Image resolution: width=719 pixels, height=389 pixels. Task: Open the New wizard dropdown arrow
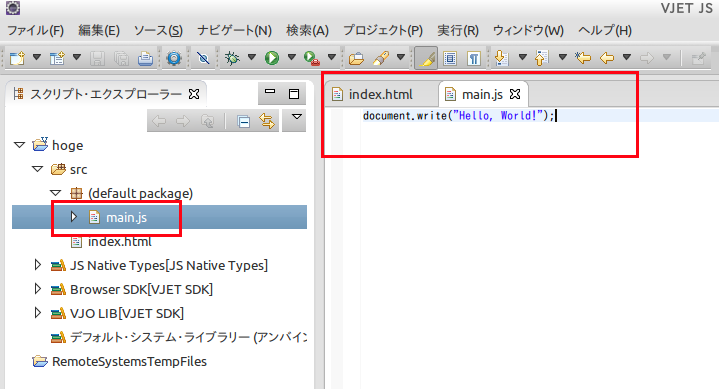pos(37,57)
